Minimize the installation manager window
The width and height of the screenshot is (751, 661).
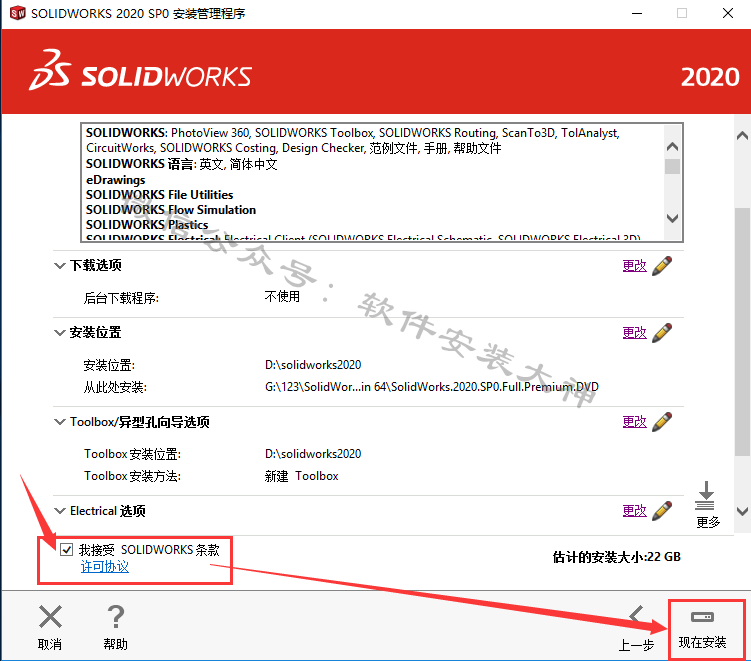point(637,13)
